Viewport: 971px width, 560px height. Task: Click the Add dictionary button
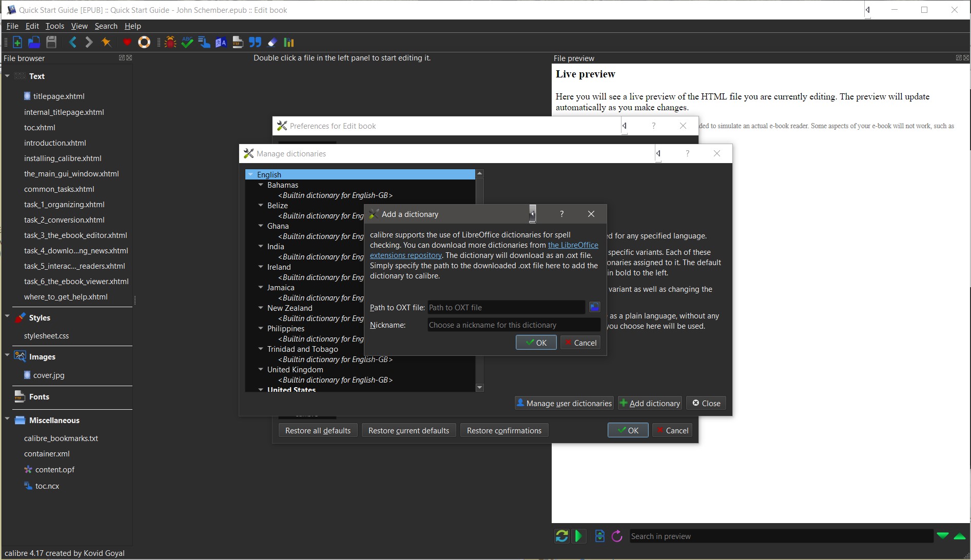point(650,403)
